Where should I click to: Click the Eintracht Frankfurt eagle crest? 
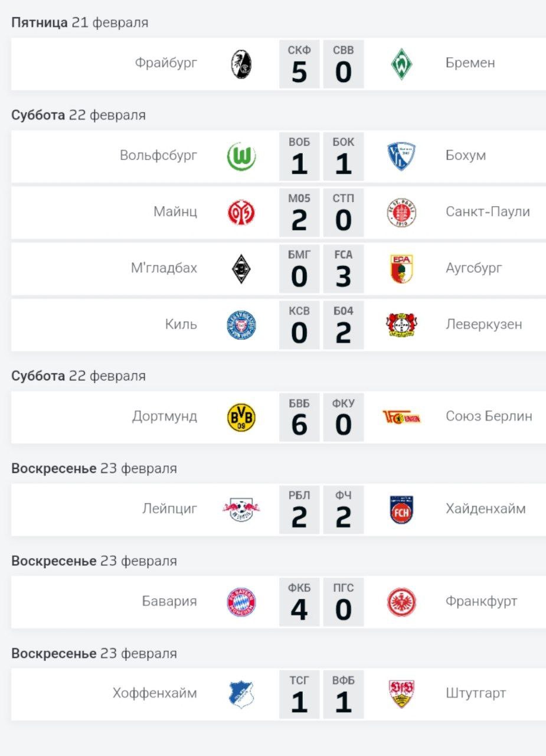401,603
